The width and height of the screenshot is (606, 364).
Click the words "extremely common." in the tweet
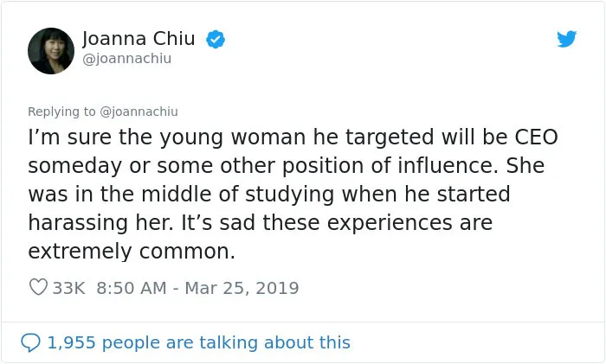[132, 252]
